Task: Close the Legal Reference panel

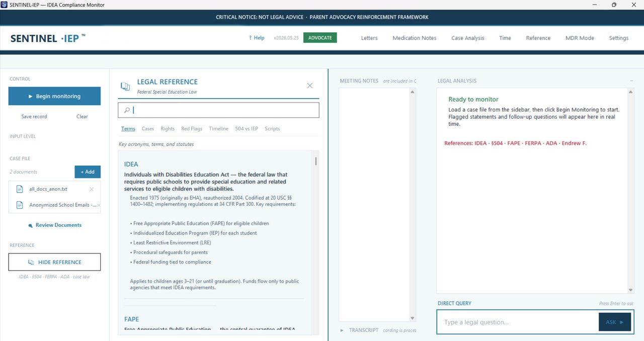Action: [310, 86]
